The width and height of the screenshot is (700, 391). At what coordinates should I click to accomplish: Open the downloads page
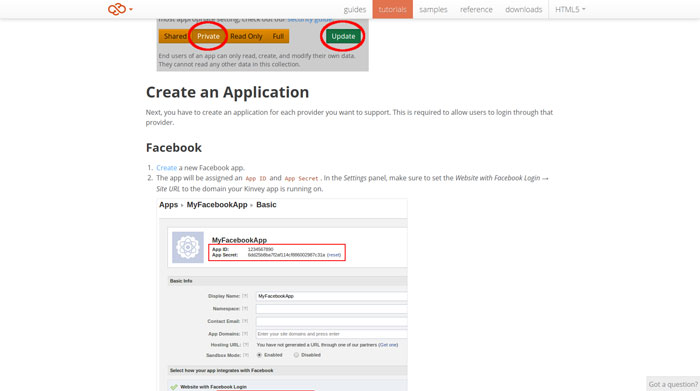pyautogui.click(x=524, y=9)
